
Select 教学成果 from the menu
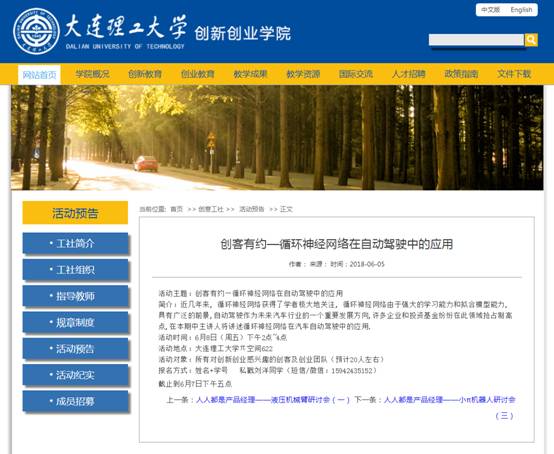(251, 74)
